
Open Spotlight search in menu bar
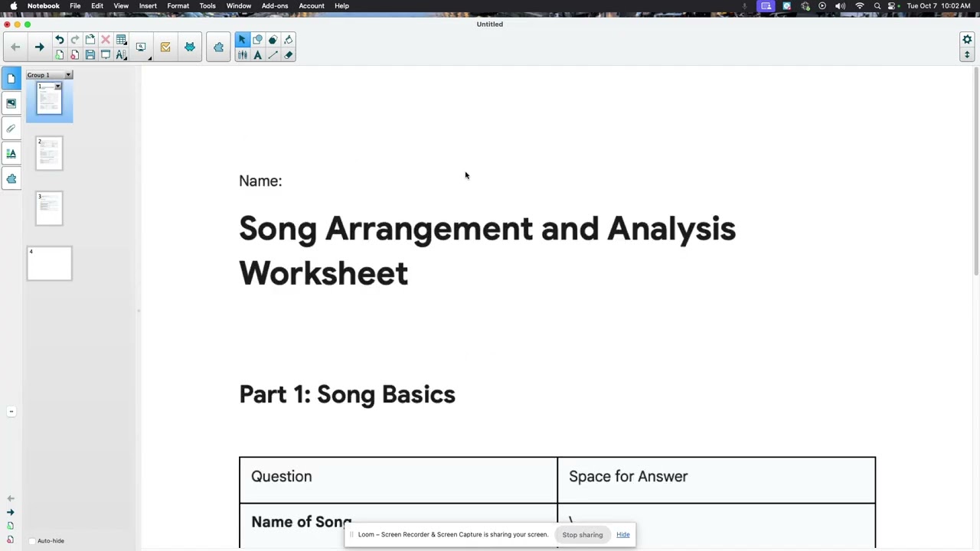pos(877,6)
